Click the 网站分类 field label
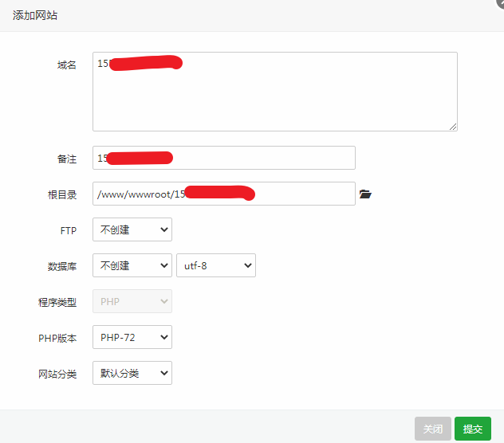 pos(58,374)
